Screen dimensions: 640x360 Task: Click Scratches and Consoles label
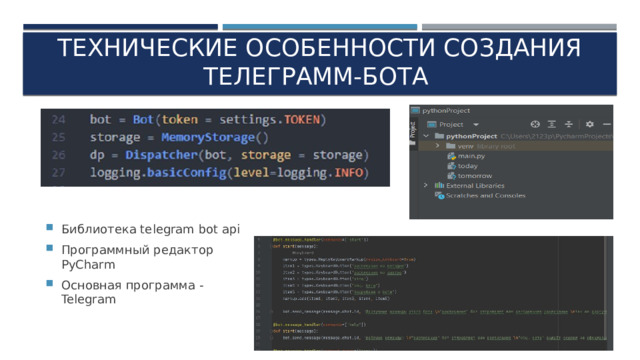click(486, 196)
